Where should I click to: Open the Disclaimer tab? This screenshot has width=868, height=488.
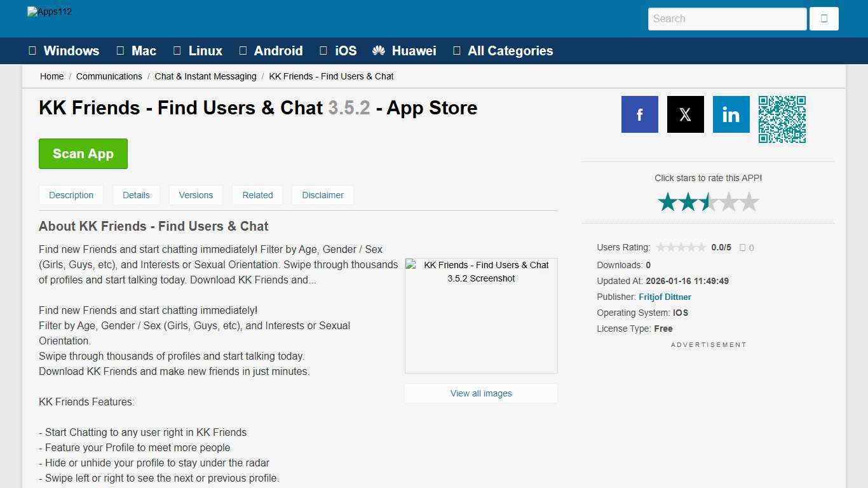point(322,195)
